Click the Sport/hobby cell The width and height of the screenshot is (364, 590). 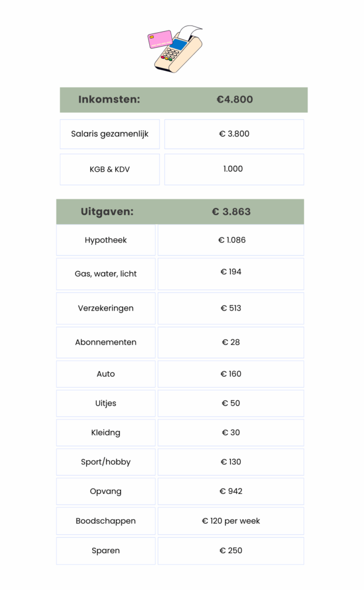pos(106,462)
